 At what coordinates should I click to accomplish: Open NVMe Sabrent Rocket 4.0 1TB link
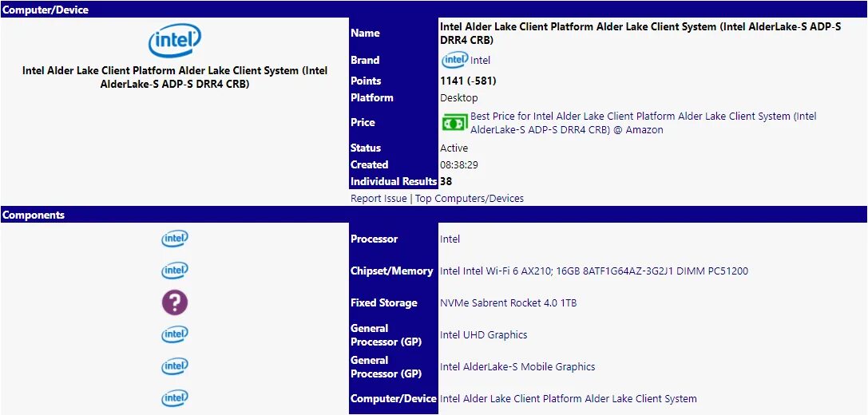509,302
